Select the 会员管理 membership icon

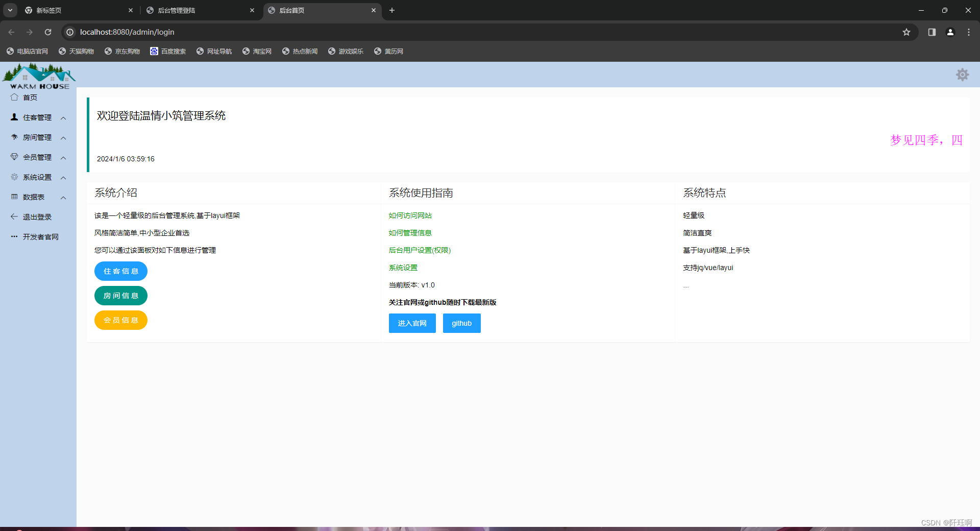pyautogui.click(x=14, y=157)
